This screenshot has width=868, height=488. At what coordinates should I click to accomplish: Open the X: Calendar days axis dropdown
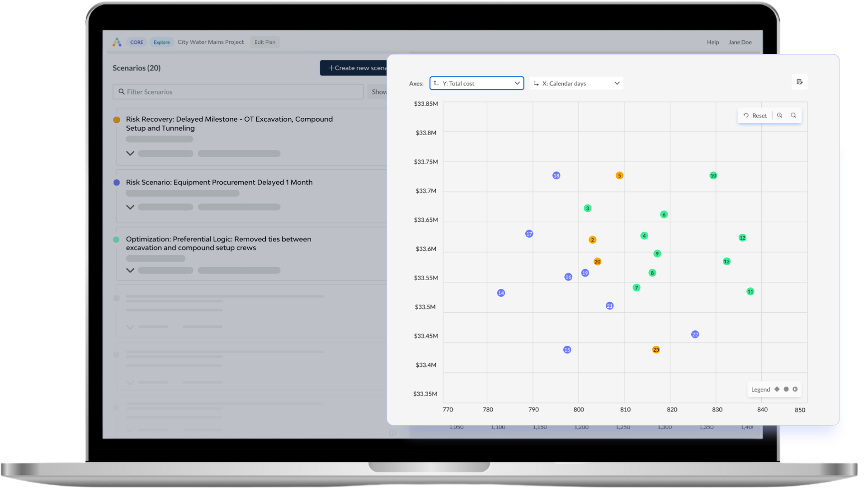click(576, 83)
